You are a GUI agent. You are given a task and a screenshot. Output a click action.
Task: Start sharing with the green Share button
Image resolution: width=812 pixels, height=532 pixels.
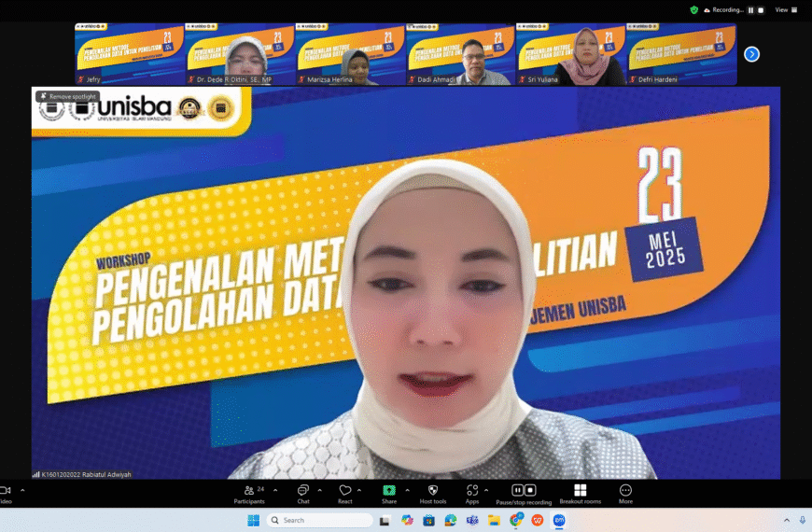point(389,491)
